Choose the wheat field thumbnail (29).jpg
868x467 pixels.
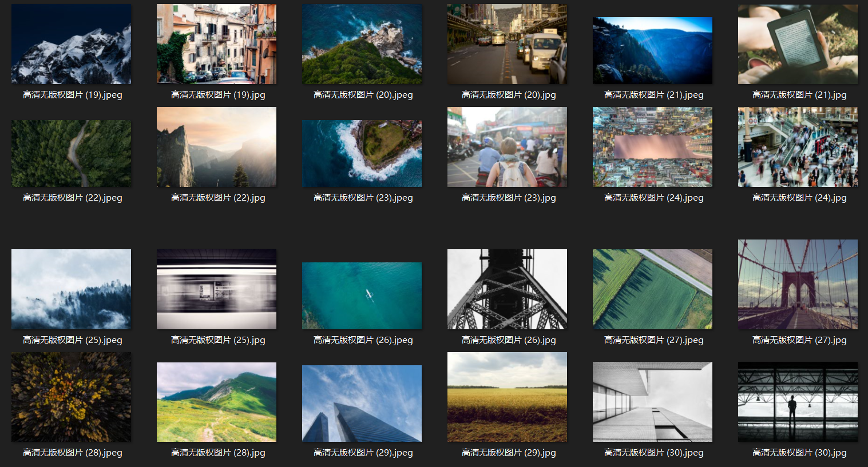pyautogui.click(x=507, y=397)
